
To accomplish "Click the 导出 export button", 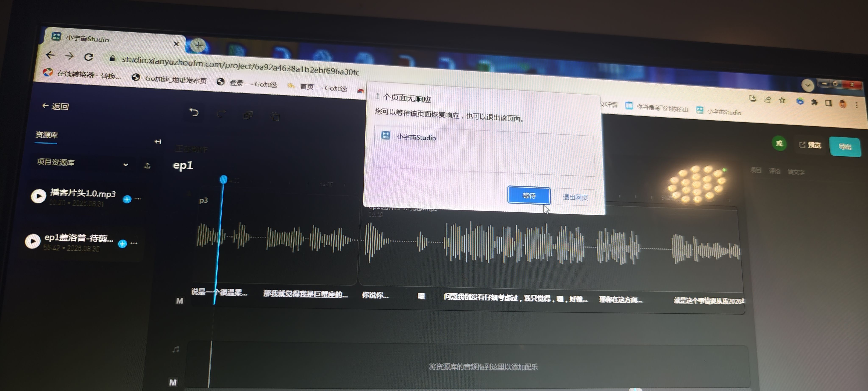I will [x=845, y=147].
